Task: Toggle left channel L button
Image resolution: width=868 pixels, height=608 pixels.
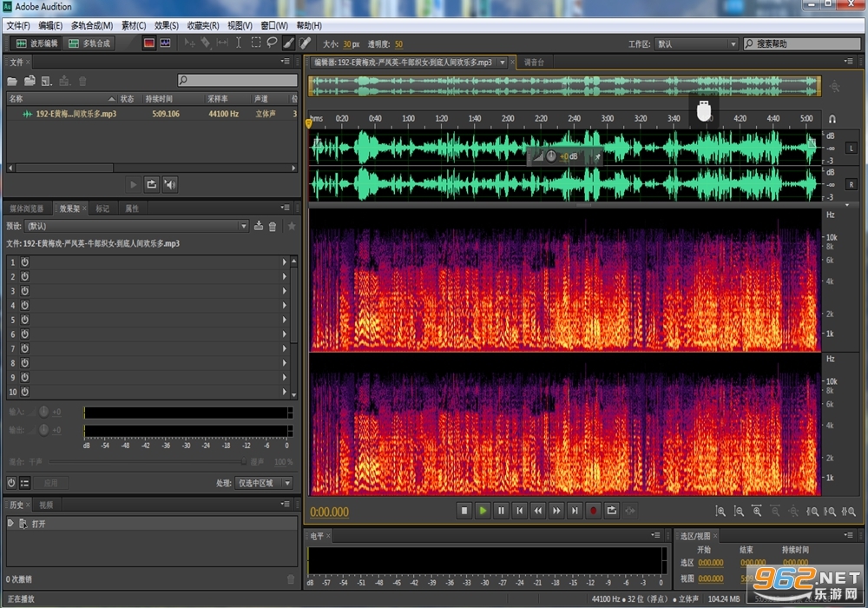Action: 851,148
